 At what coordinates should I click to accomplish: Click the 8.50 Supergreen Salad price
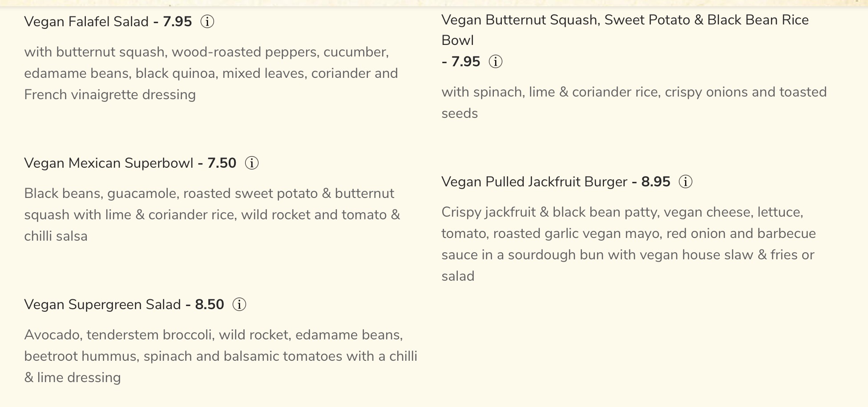[x=209, y=304]
